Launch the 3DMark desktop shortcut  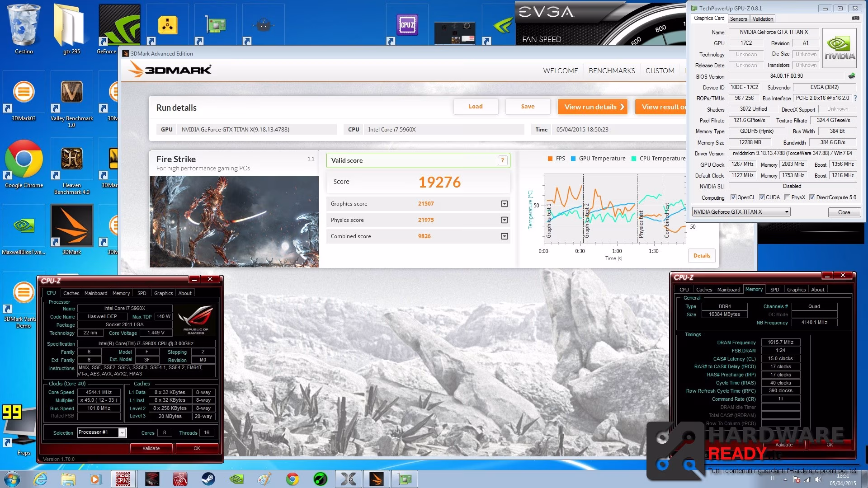coord(71,230)
